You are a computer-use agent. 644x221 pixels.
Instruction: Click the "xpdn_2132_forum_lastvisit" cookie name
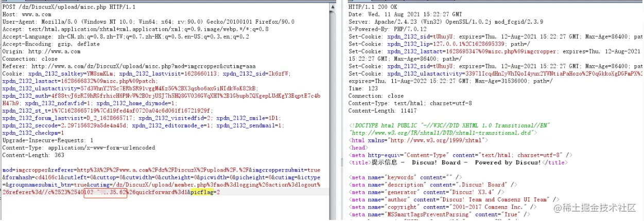43,118
